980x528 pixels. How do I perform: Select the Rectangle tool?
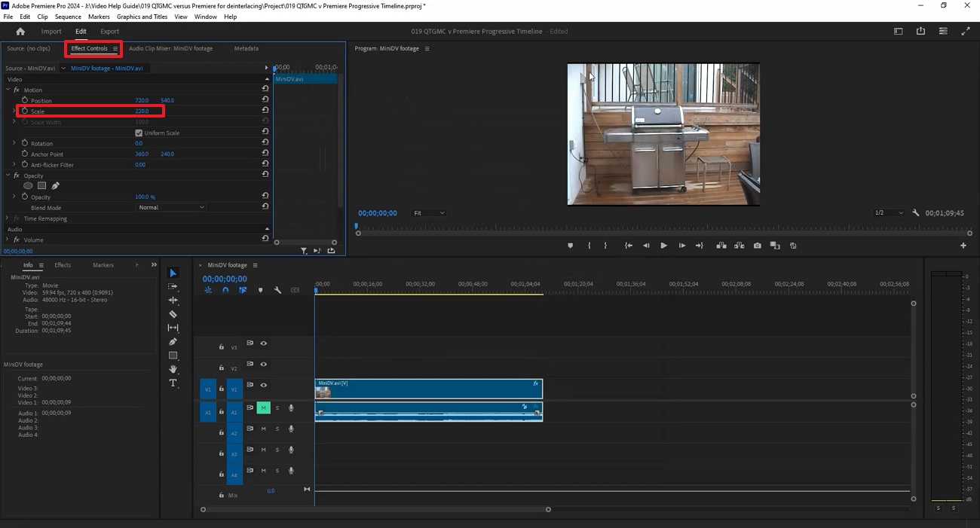pyautogui.click(x=173, y=356)
